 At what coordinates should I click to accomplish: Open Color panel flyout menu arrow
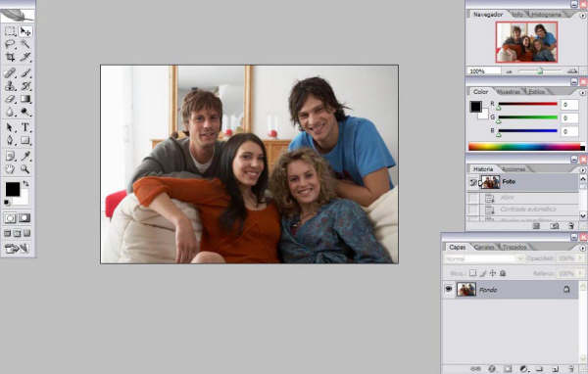pos(582,93)
